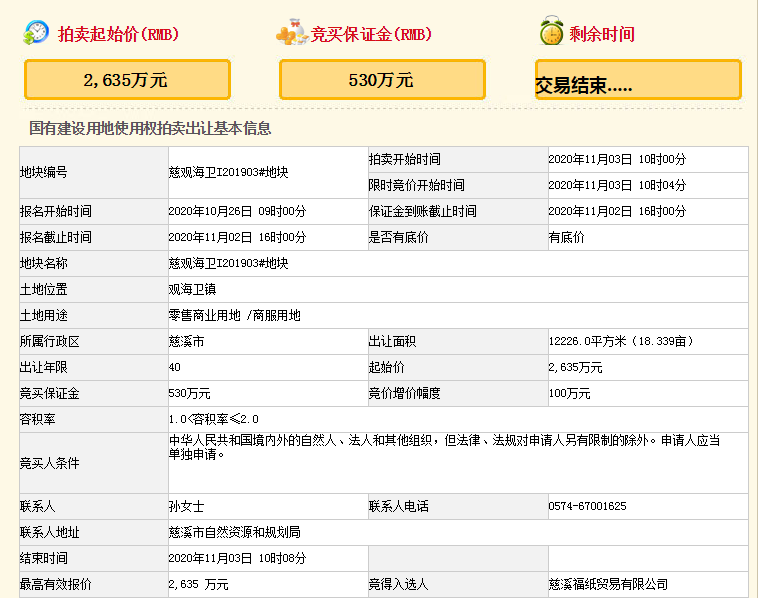Click the 2,635万元 starting price box

pyautogui.click(x=127, y=80)
